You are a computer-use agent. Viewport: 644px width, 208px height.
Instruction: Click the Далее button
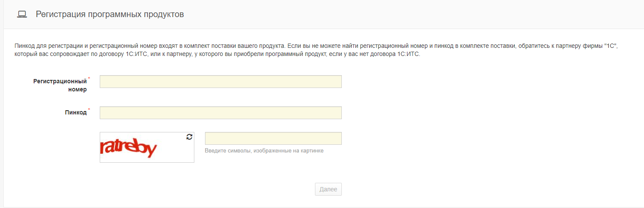click(x=328, y=189)
